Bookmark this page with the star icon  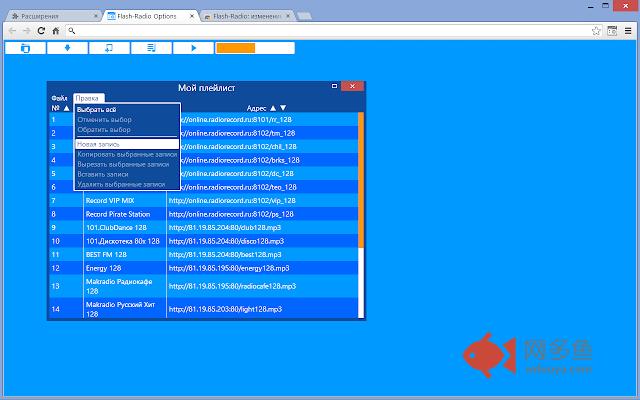point(596,31)
